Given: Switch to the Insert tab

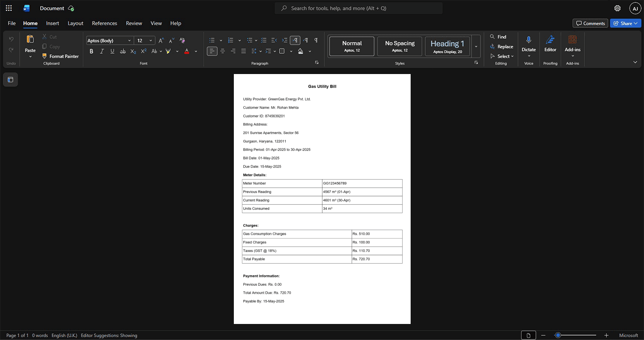Looking at the screenshot, I should pos(52,23).
